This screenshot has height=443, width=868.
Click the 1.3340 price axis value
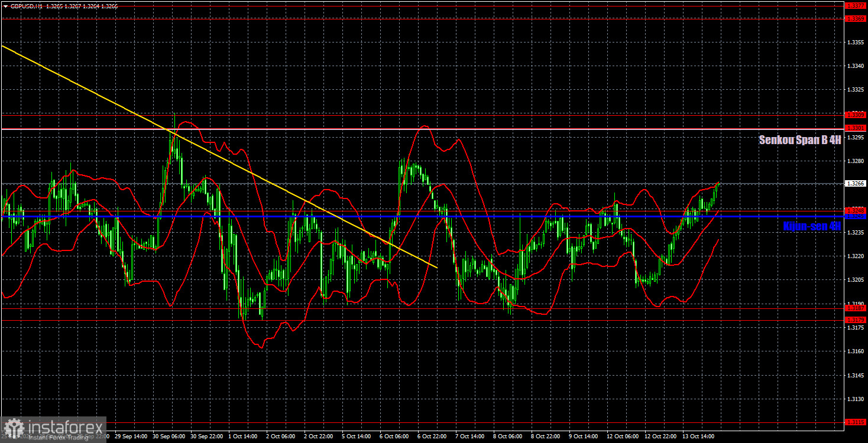(856, 66)
